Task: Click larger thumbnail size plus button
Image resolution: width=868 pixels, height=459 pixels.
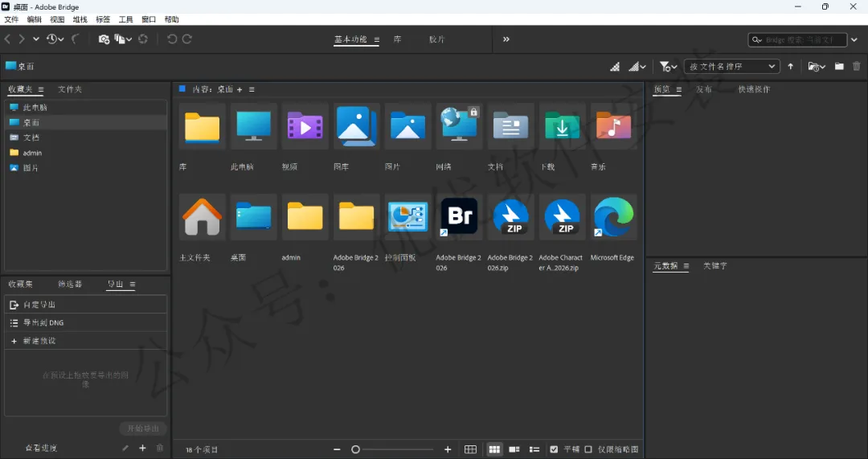Action: 448,449
